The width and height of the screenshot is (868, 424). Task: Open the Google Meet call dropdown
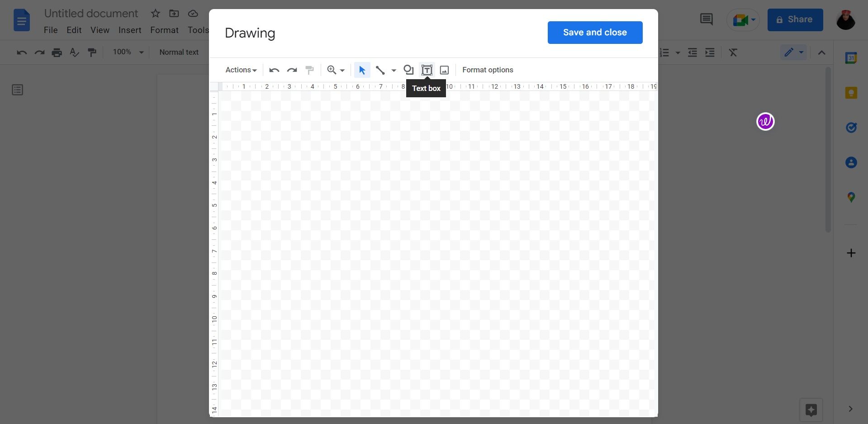(743, 20)
